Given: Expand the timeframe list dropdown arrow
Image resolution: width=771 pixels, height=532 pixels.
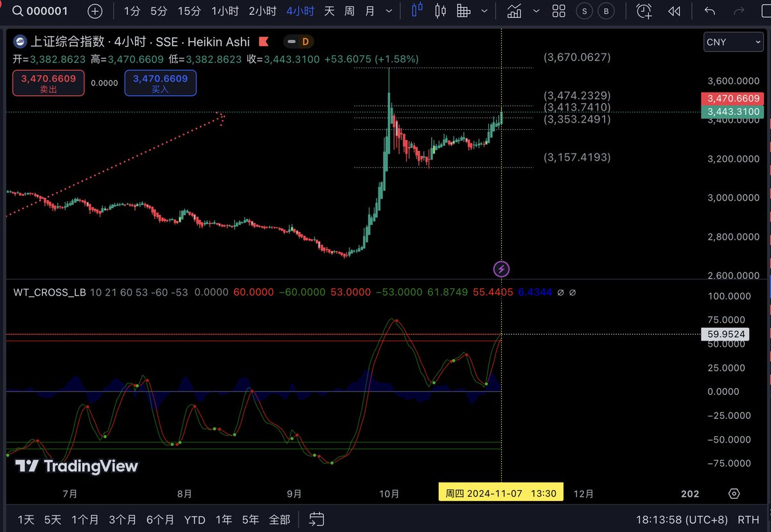Looking at the screenshot, I should pos(387,11).
